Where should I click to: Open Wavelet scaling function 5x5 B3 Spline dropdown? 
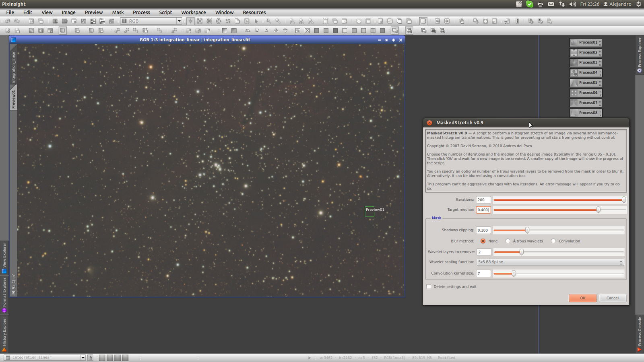click(x=550, y=262)
